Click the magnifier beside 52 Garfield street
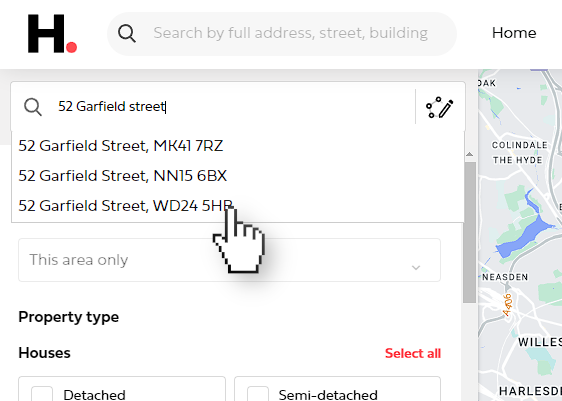Screen dimensions: 562x401 coord(33,107)
